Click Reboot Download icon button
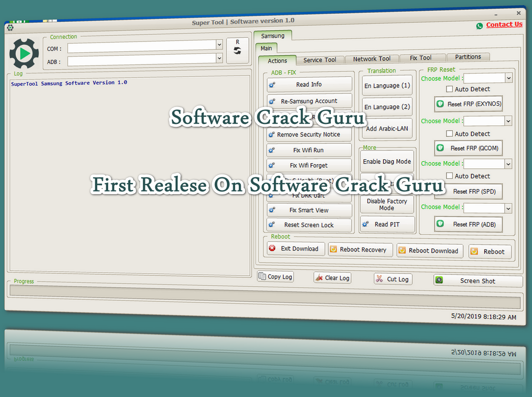The width and height of the screenshot is (532, 397). (x=430, y=250)
